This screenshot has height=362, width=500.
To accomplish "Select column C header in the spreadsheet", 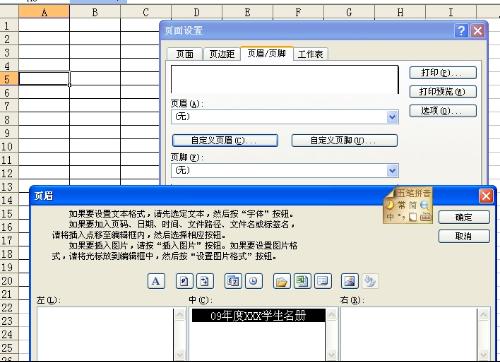I will [x=146, y=12].
